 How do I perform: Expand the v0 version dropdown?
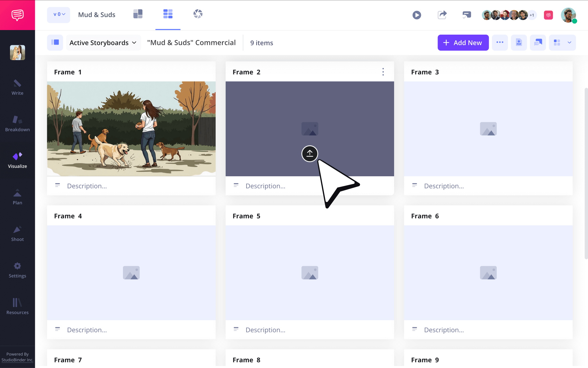tap(58, 15)
